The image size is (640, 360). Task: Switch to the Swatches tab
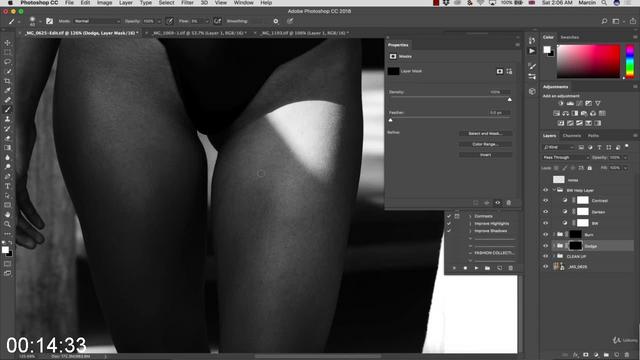pos(570,37)
